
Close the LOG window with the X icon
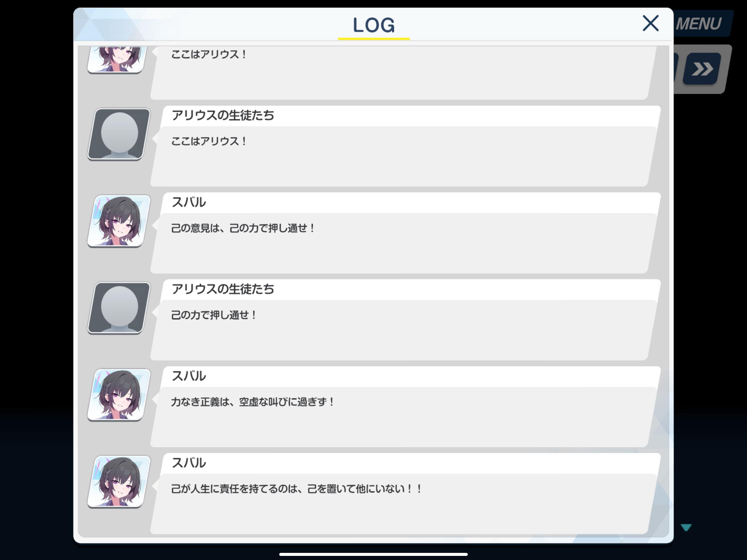click(x=650, y=23)
